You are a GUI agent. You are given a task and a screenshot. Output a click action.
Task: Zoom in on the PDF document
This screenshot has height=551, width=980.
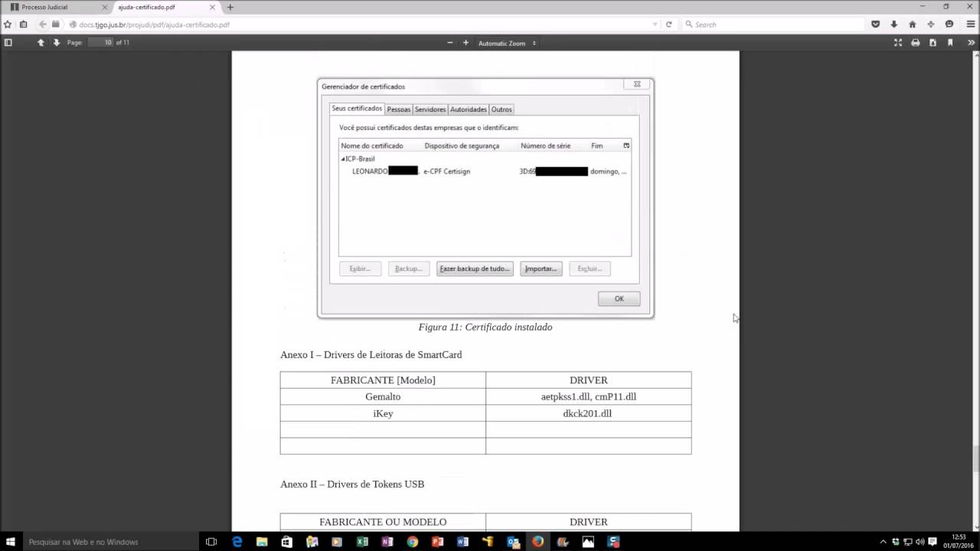click(465, 43)
